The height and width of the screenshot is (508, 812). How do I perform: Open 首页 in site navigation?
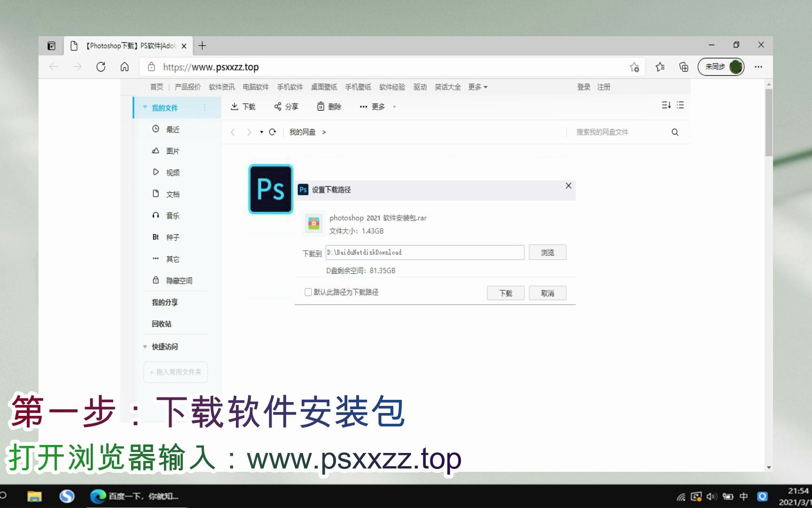(156, 87)
